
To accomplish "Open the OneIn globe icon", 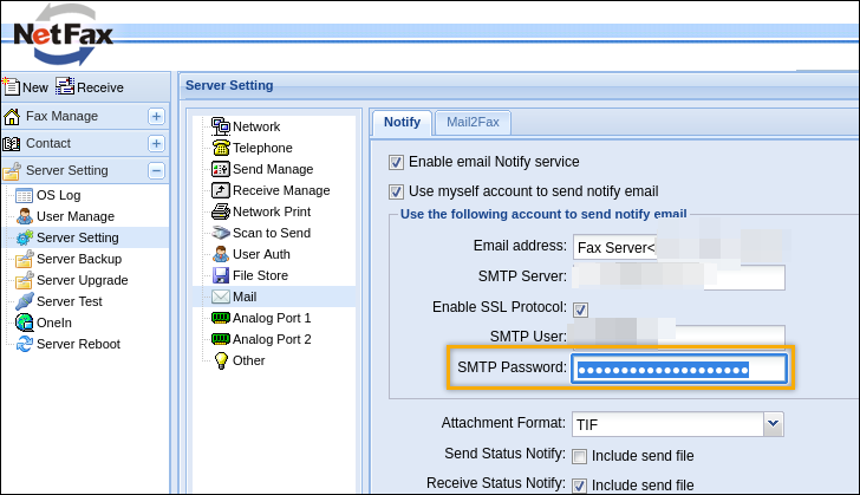I will click(25, 322).
